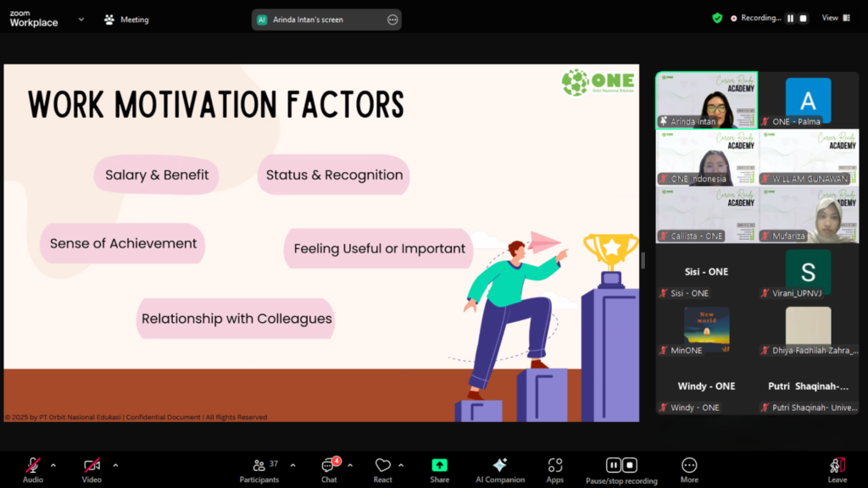Select Mufariza's video tile

(808, 214)
